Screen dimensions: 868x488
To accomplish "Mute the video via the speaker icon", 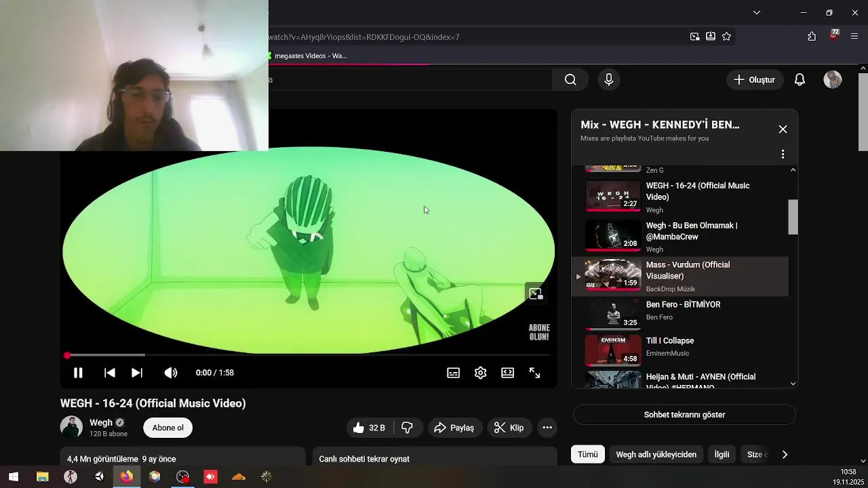I will [x=171, y=373].
